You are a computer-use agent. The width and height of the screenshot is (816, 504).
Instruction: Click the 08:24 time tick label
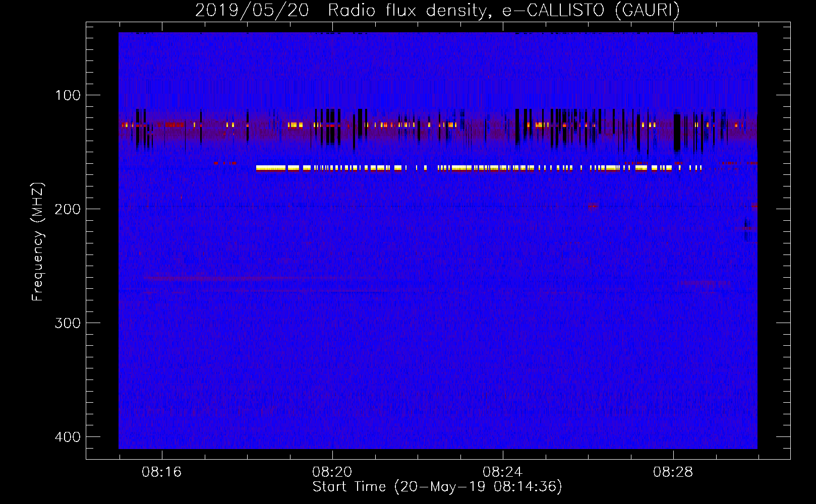point(502,472)
